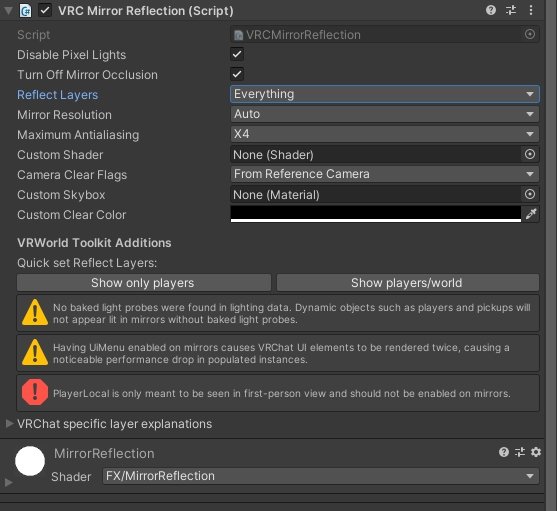Click the VRC Mirror Reflection (Script) title
The width and height of the screenshot is (557, 511).
[x=146, y=11]
